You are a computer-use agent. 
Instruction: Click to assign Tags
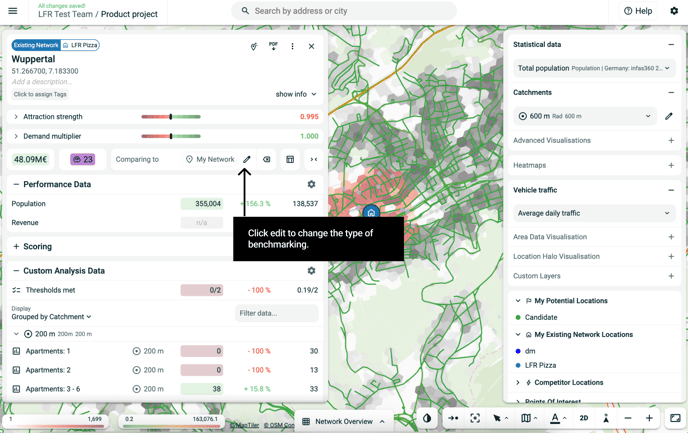40,94
